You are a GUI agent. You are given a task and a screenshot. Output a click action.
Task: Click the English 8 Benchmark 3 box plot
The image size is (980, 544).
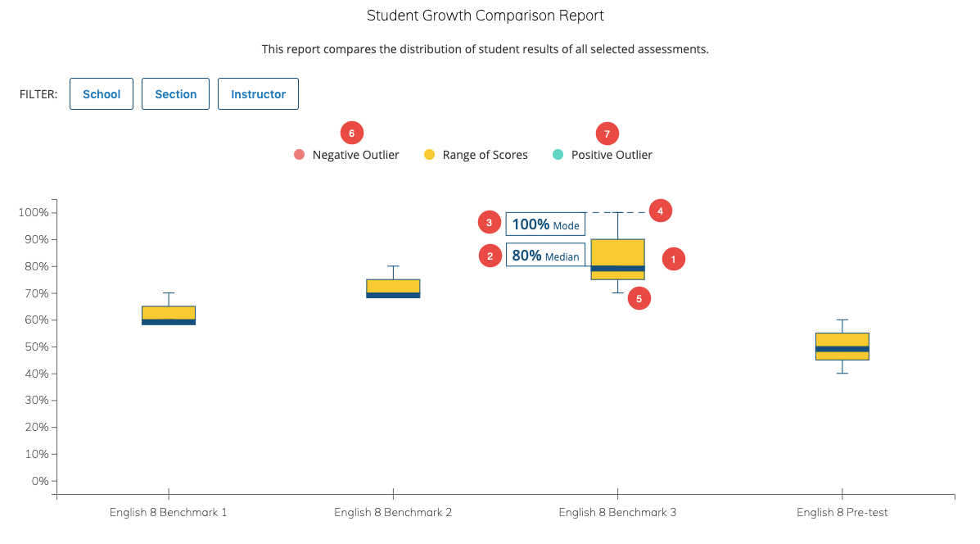(617, 258)
